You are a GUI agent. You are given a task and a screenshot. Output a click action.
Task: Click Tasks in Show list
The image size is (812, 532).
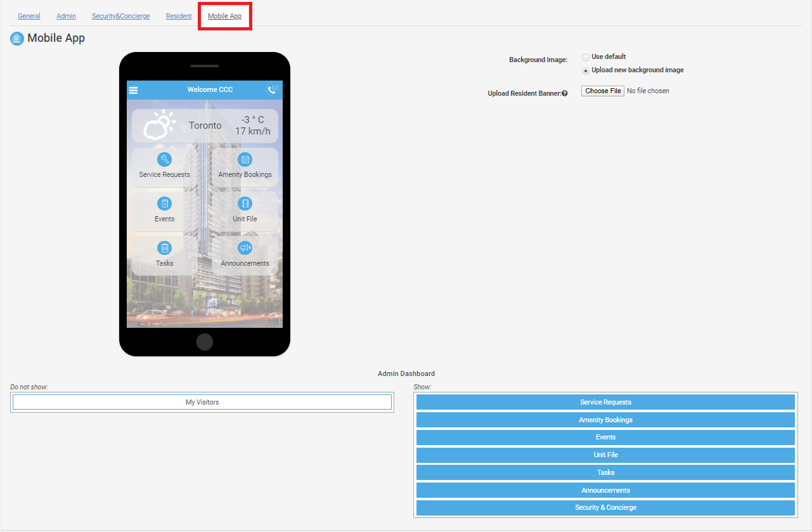pyautogui.click(x=605, y=472)
